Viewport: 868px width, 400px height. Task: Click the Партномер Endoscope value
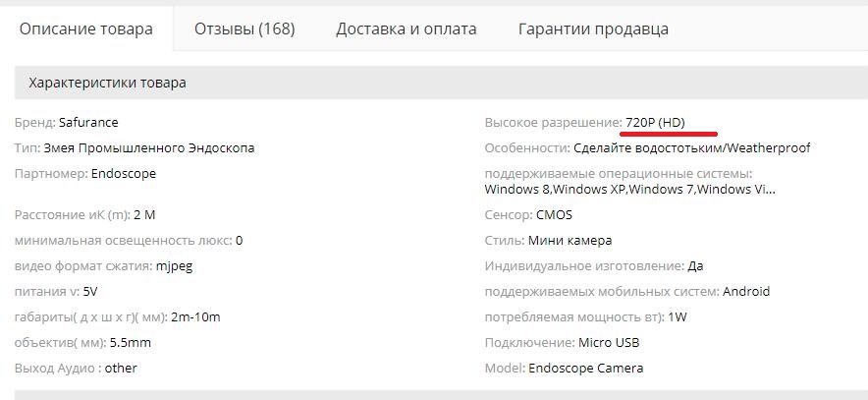pyautogui.click(x=123, y=174)
